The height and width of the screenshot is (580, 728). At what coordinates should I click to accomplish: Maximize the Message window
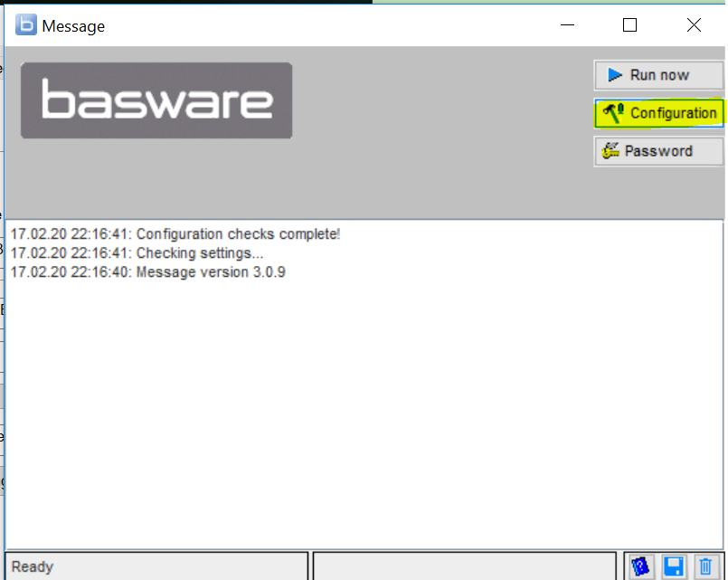[x=629, y=25]
